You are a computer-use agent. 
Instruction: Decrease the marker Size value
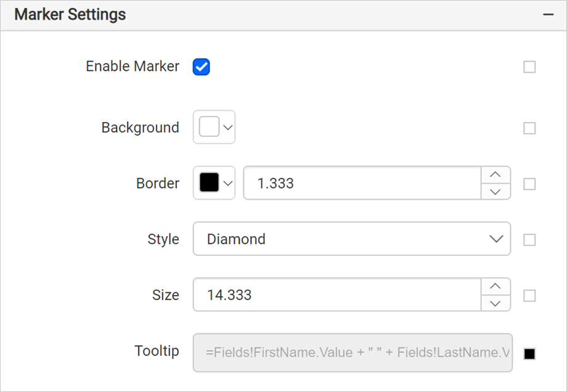click(496, 303)
